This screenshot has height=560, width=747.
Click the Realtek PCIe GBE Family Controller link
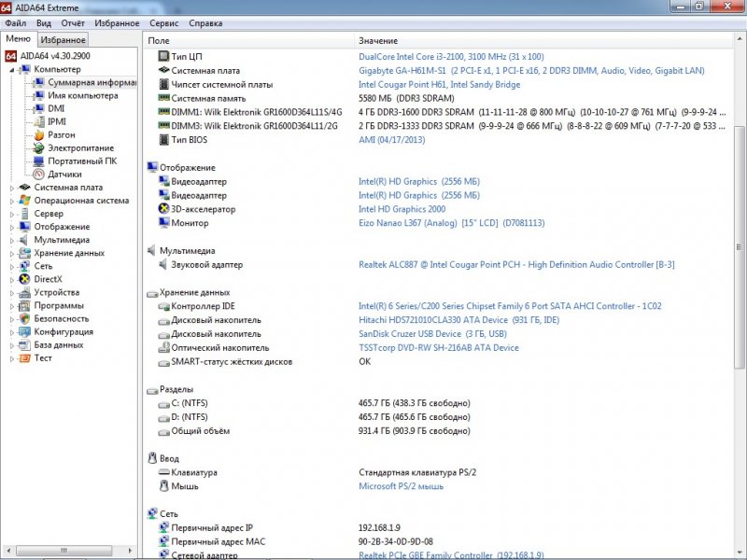pos(416,552)
